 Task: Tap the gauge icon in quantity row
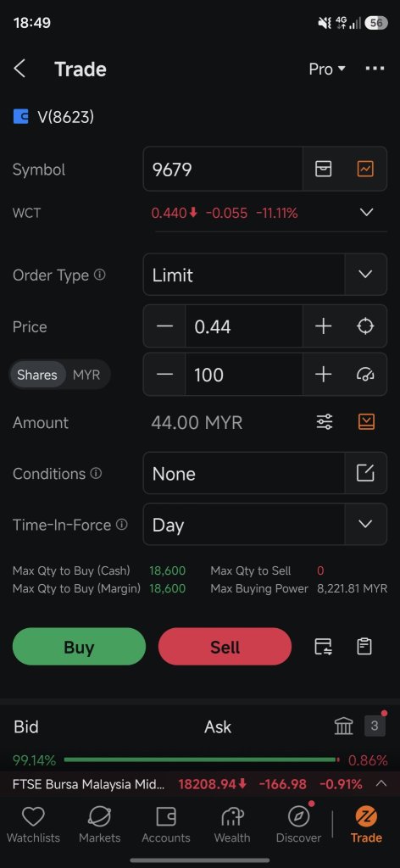[x=365, y=375]
